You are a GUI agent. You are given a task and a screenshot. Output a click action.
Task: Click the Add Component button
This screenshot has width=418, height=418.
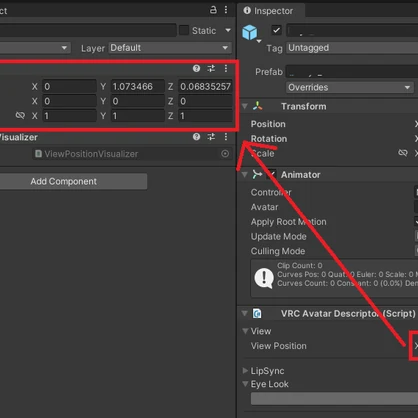[x=73, y=181]
